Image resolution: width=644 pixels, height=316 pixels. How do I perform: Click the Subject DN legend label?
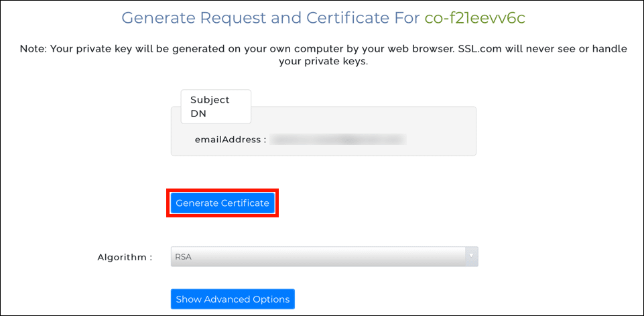tap(210, 106)
